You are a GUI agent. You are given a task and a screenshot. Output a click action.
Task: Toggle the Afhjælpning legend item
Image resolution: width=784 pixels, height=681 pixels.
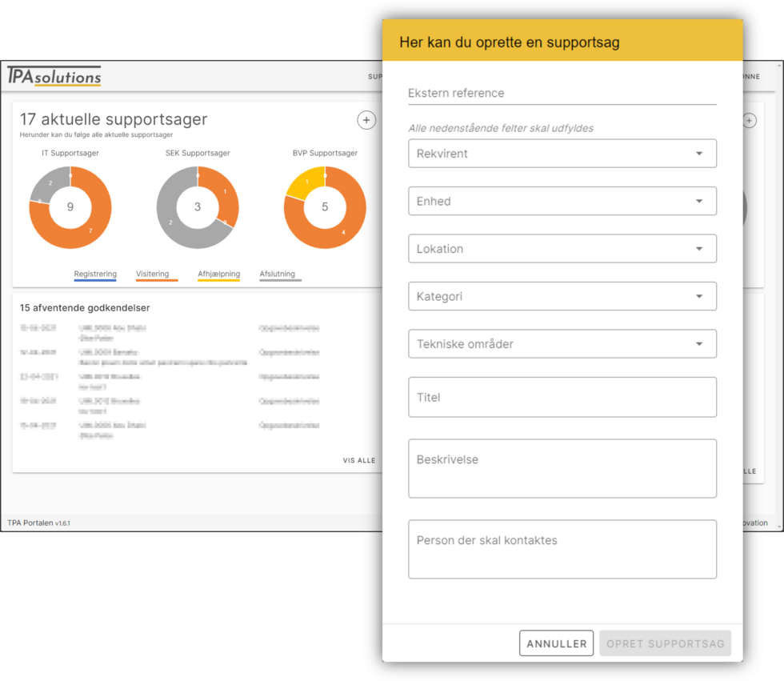tap(218, 274)
